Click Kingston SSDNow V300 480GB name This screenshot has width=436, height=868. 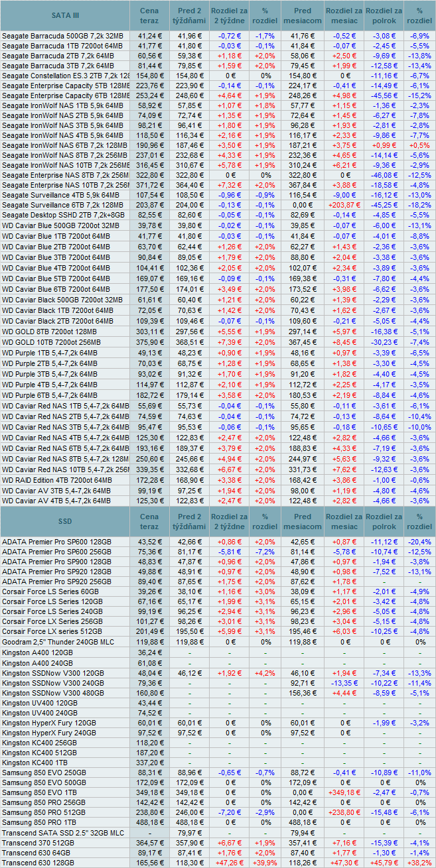(x=53, y=694)
